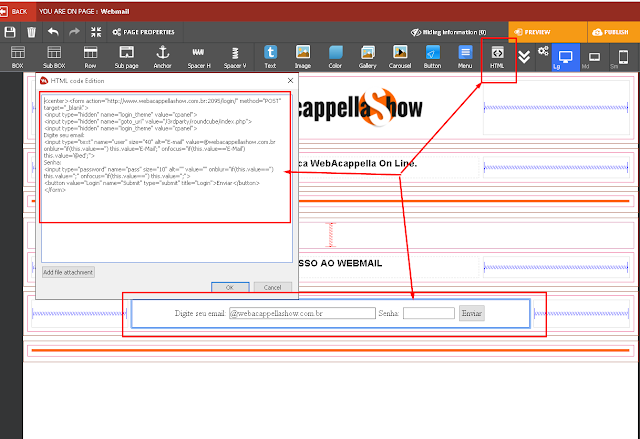Switch to Sm phone view

(624, 58)
